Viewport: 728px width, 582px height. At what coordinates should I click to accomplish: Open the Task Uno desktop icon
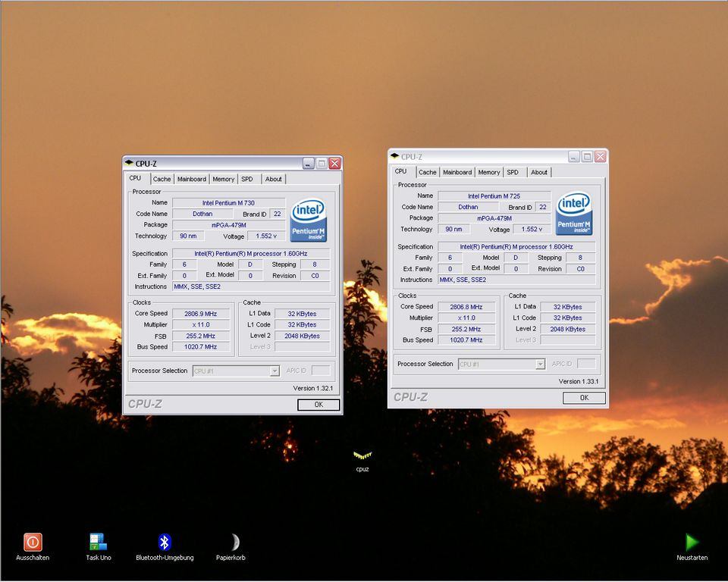pyautogui.click(x=99, y=542)
